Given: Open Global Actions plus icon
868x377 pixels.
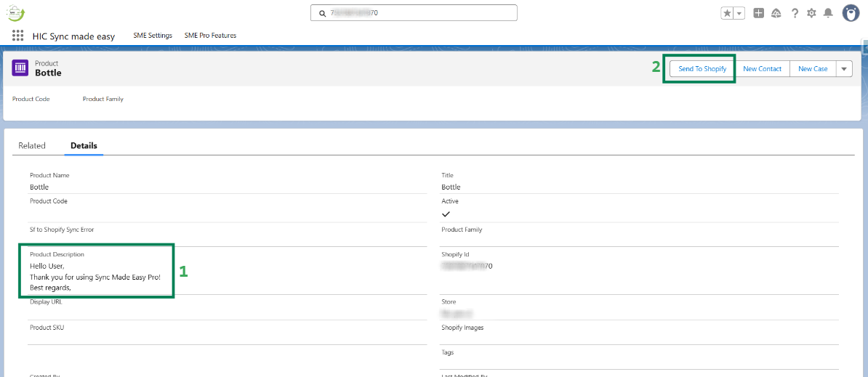Looking at the screenshot, I should (x=759, y=13).
